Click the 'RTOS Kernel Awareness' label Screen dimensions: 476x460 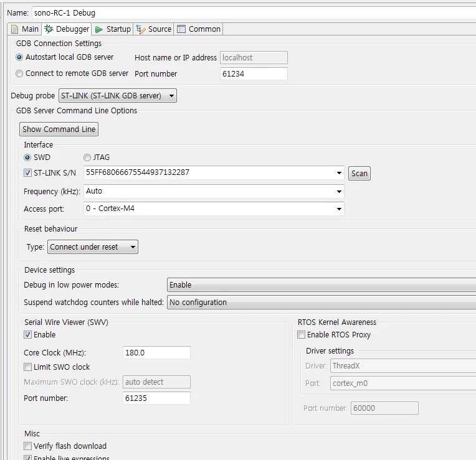(337, 322)
